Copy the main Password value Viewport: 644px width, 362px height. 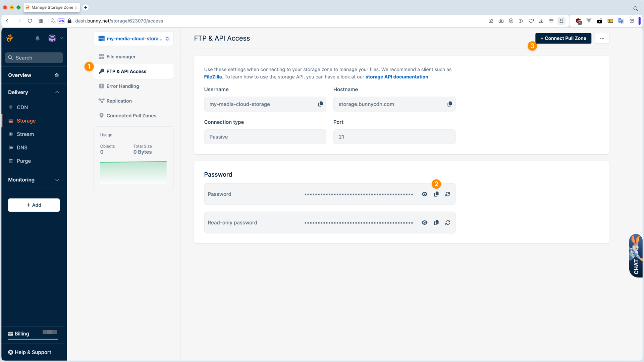click(x=436, y=194)
